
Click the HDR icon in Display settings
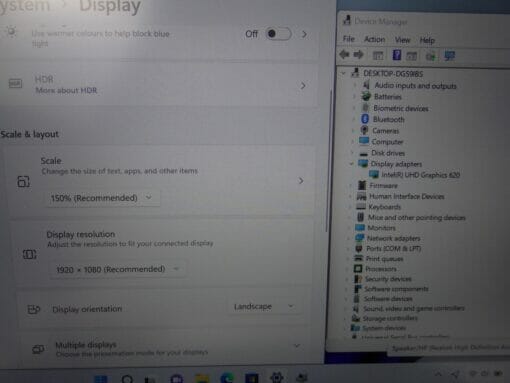click(x=15, y=83)
